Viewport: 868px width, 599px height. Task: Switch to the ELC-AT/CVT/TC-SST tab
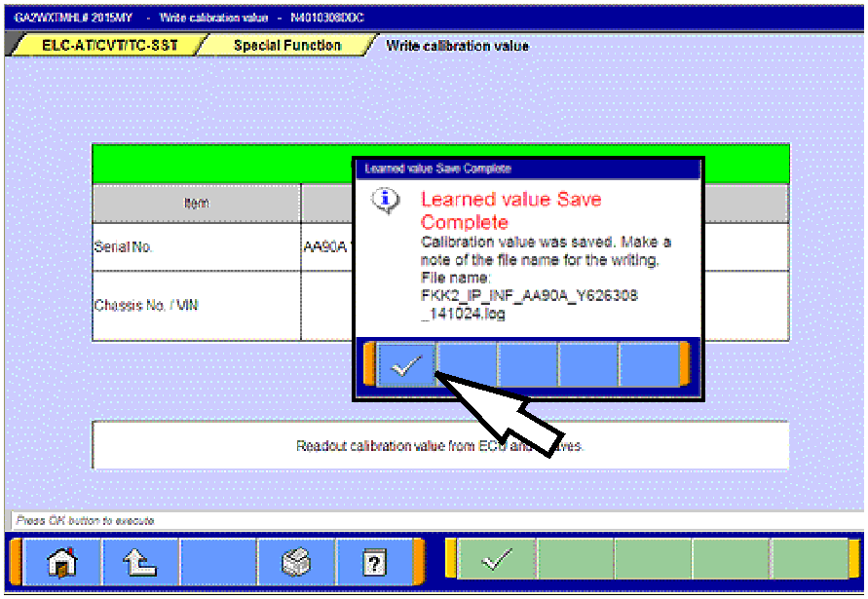pyautogui.click(x=109, y=46)
